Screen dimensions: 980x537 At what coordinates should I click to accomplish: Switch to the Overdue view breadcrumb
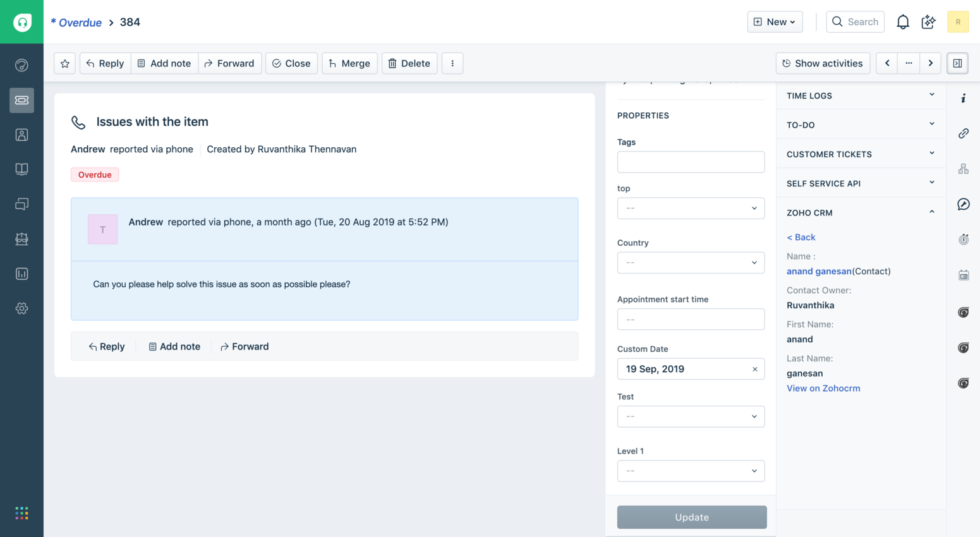(x=76, y=22)
